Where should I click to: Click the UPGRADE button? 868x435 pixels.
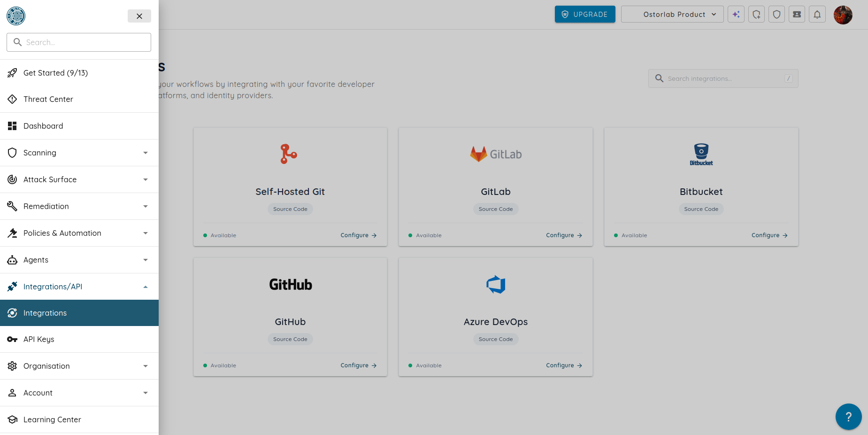[585, 14]
